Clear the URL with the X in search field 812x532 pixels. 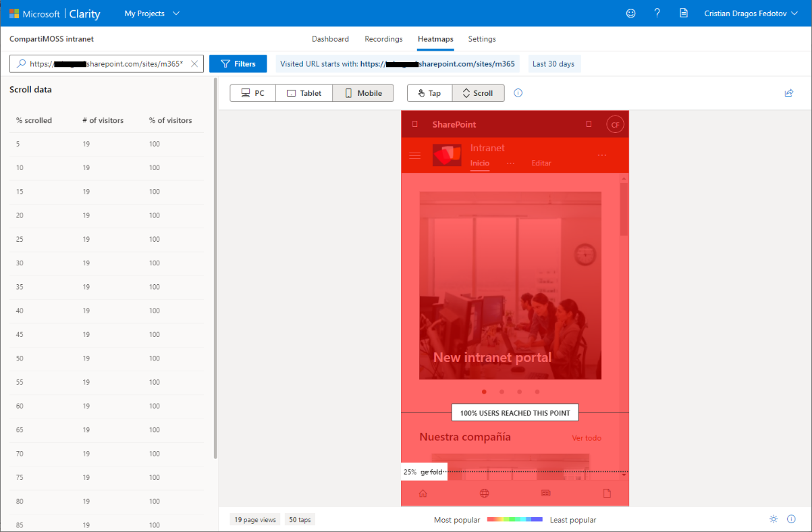(194, 63)
